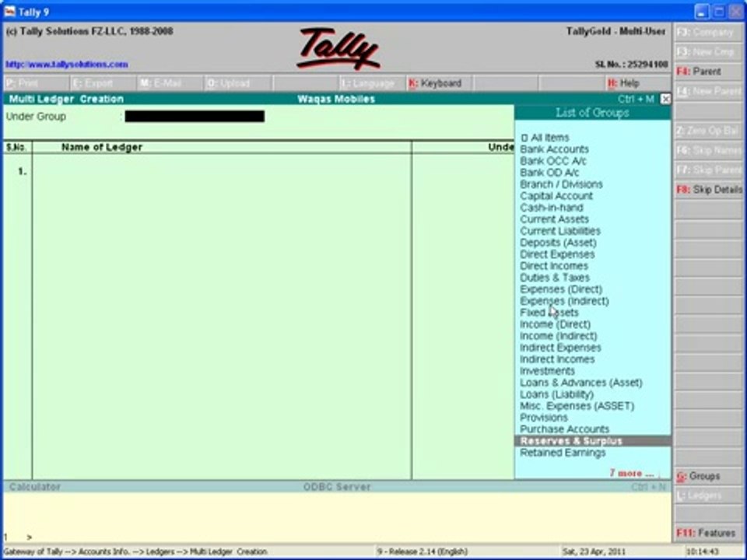Click the Name of Ledger column header
This screenshot has height=560, width=747.
(x=102, y=147)
